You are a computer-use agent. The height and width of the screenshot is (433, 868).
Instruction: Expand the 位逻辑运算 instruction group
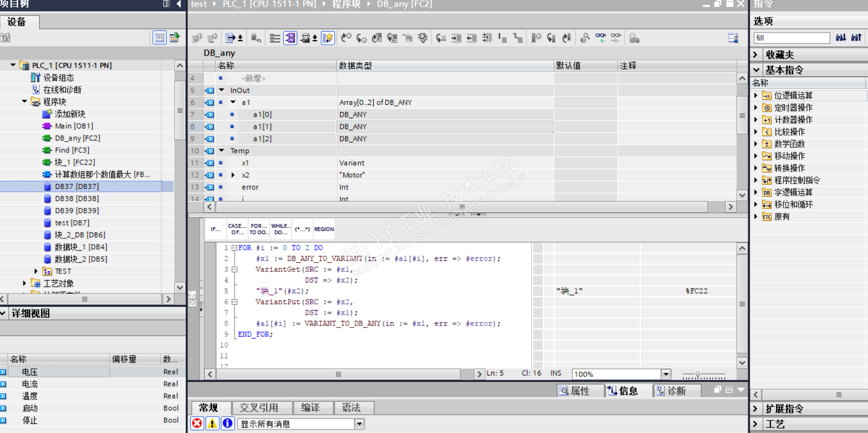coord(756,95)
